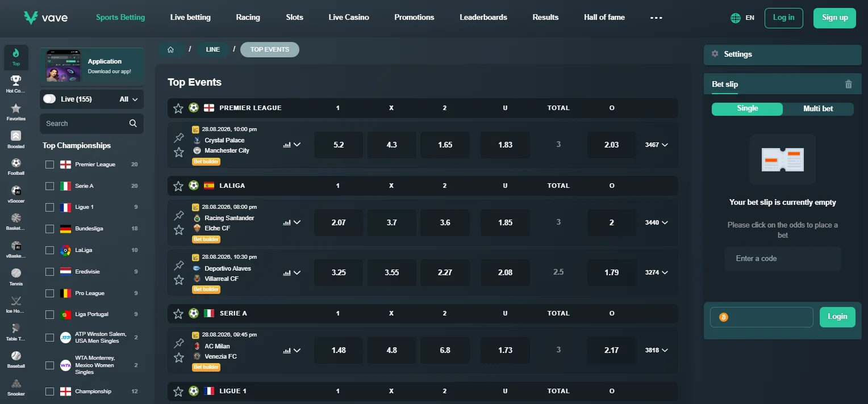Open more navigation items ellipsis menu
Viewport: 868px width, 404px height.
tap(656, 18)
